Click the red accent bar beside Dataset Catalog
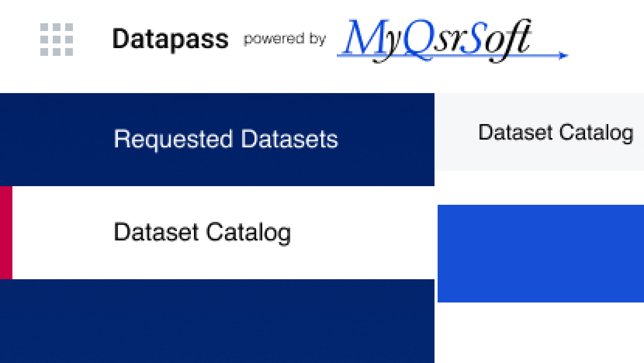 (x=6, y=232)
